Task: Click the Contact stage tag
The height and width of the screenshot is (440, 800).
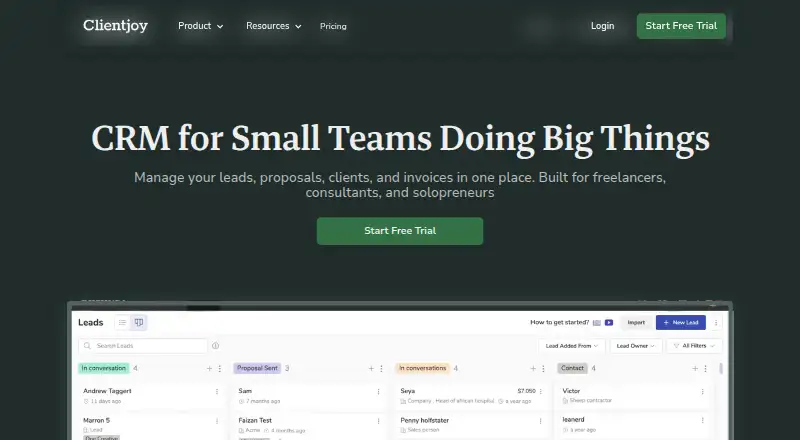Action: click(x=572, y=368)
